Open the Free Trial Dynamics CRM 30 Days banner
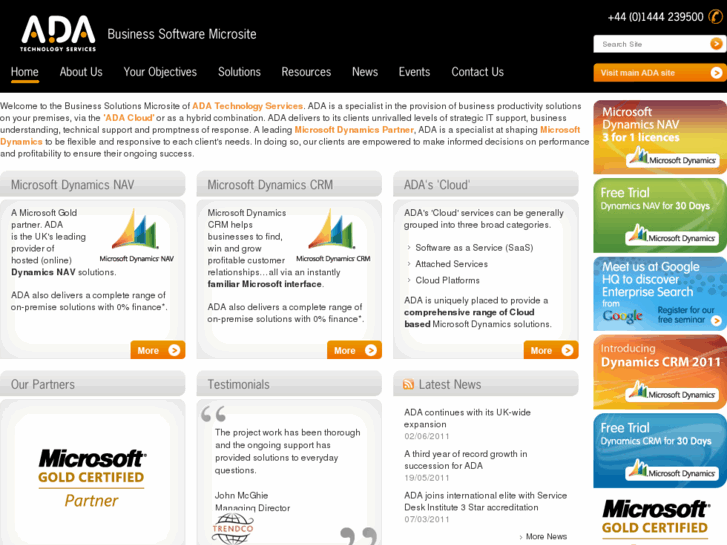This screenshot has height=545, width=727. click(x=660, y=450)
